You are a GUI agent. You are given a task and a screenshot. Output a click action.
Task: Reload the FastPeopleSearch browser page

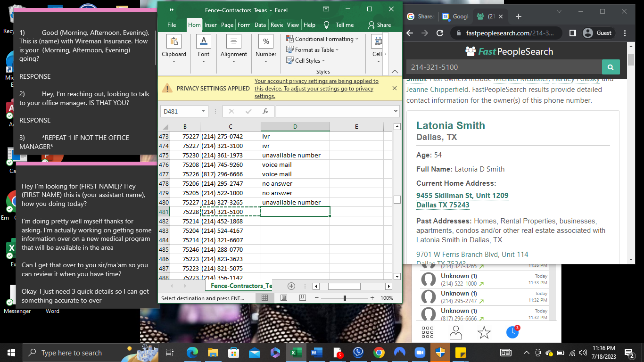click(x=440, y=33)
